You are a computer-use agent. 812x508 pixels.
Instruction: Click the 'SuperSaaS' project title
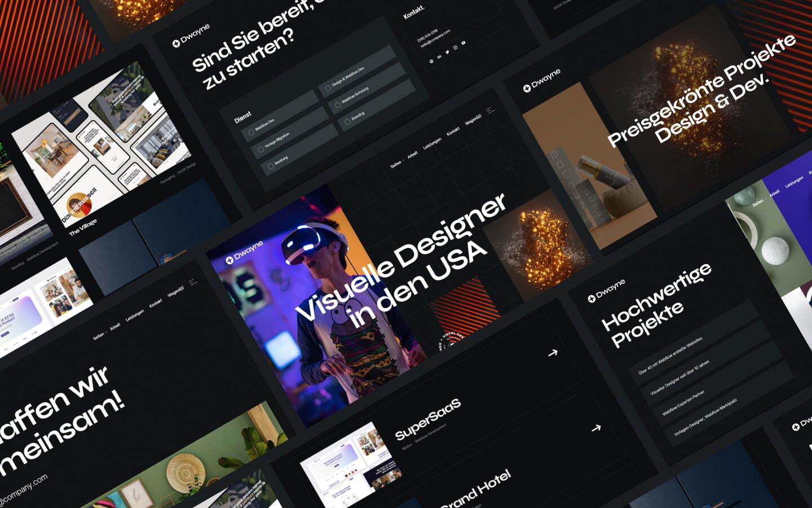click(x=427, y=419)
